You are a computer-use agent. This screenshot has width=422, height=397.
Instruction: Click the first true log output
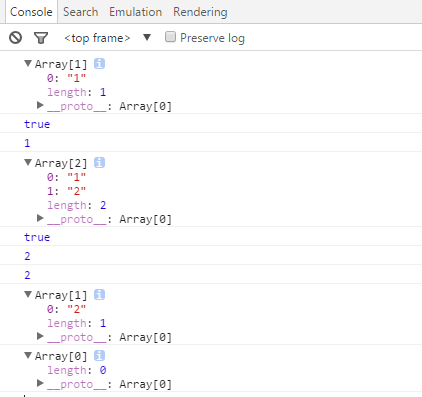pyautogui.click(x=37, y=124)
